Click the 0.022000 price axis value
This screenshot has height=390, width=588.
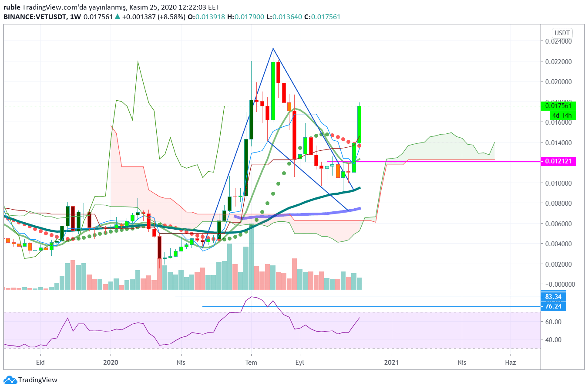559,61
